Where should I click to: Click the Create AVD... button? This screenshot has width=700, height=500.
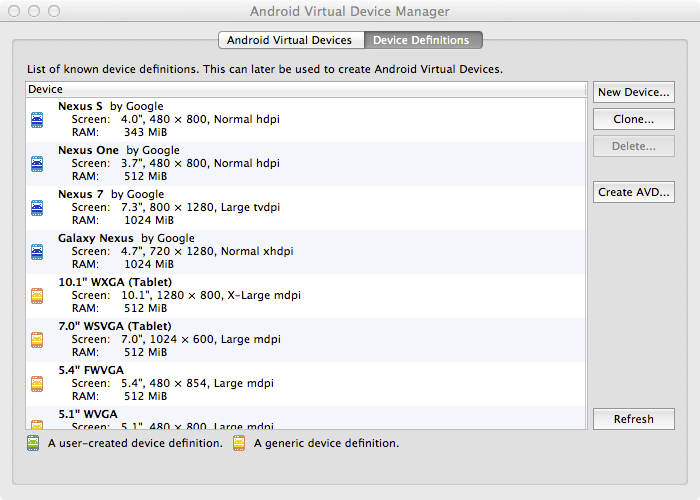(x=633, y=192)
